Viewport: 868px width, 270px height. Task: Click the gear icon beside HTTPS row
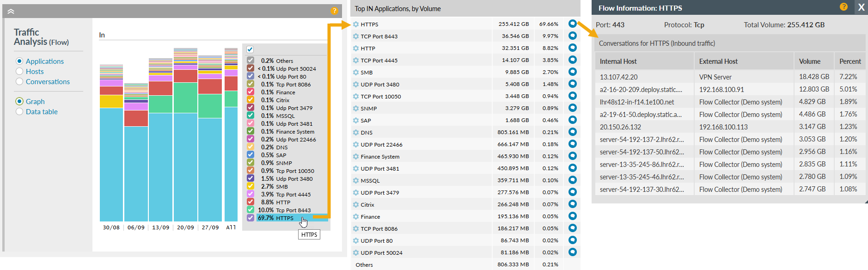(355, 25)
